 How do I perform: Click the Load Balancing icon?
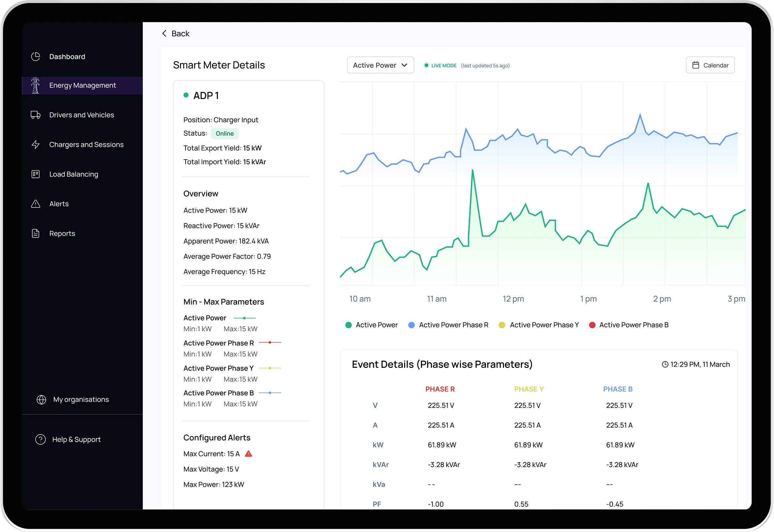36,174
